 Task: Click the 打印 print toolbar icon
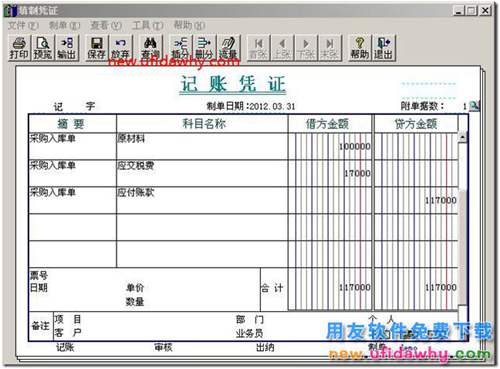coord(19,48)
